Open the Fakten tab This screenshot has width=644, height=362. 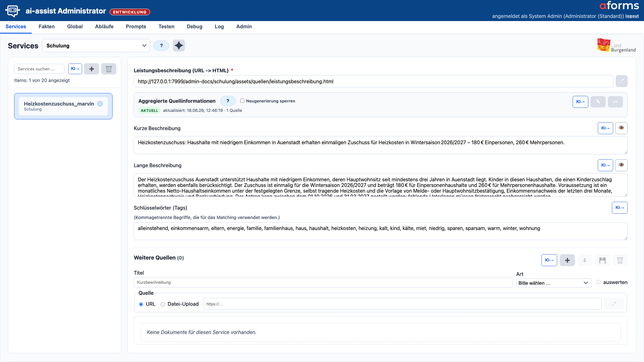click(47, 27)
